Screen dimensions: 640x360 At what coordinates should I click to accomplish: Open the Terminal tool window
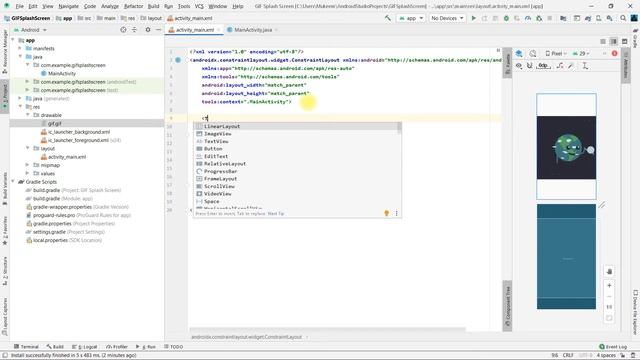click(26, 347)
